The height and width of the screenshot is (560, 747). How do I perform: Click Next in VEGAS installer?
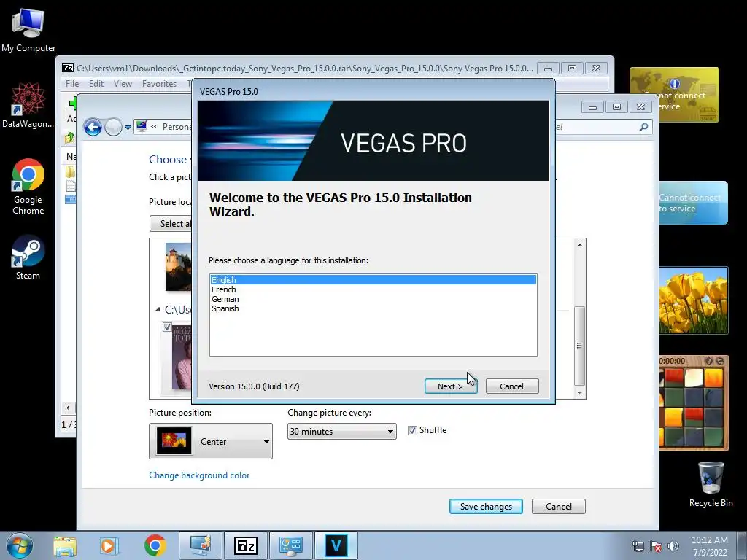pyautogui.click(x=451, y=386)
